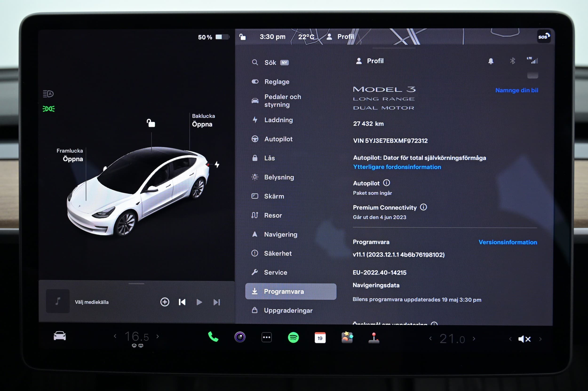Increase driver temperature with right chevron
This screenshot has height=391, width=588.
tap(158, 336)
